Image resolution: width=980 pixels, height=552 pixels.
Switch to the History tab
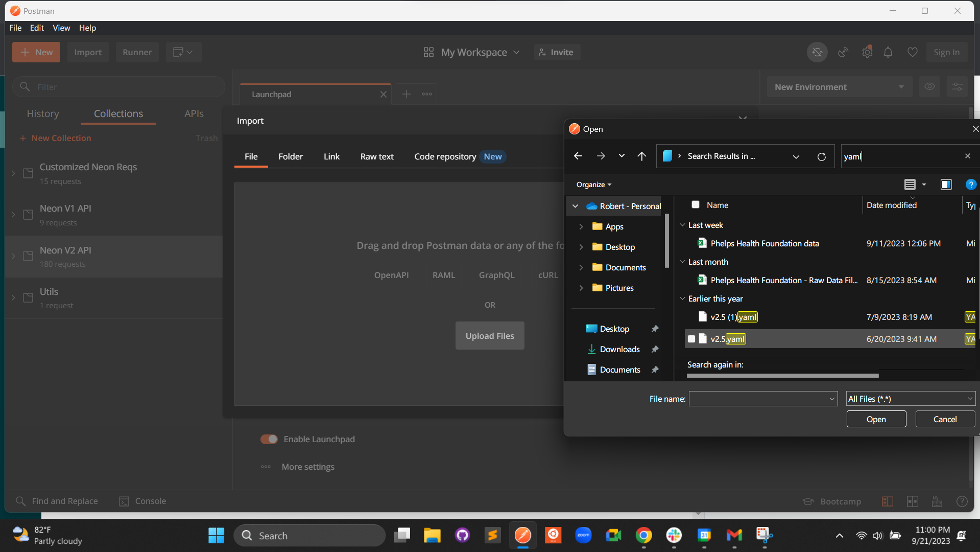pos(43,113)
